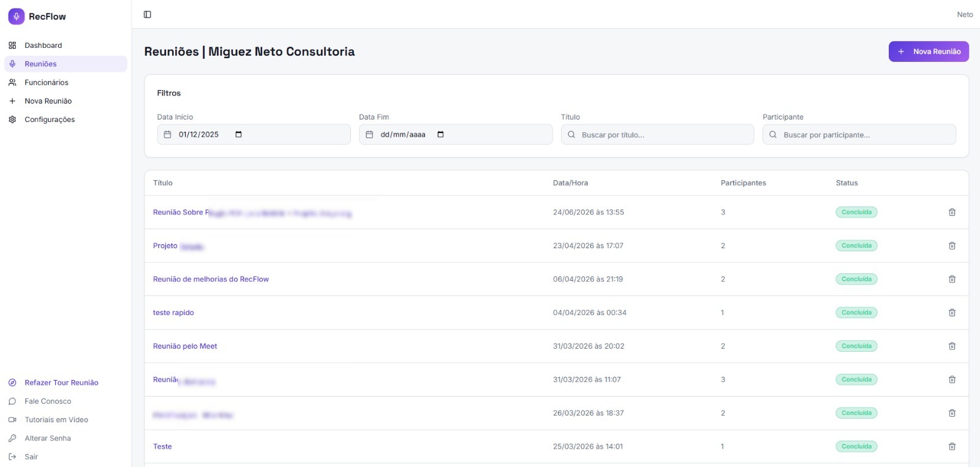Click the Funcionários people icon

click(12, 82)
